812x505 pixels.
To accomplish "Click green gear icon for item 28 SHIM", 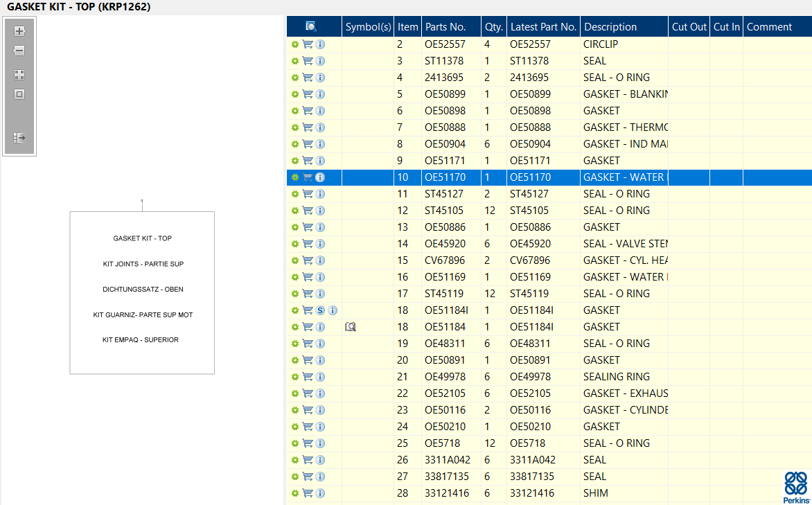I will click(295, 493).
